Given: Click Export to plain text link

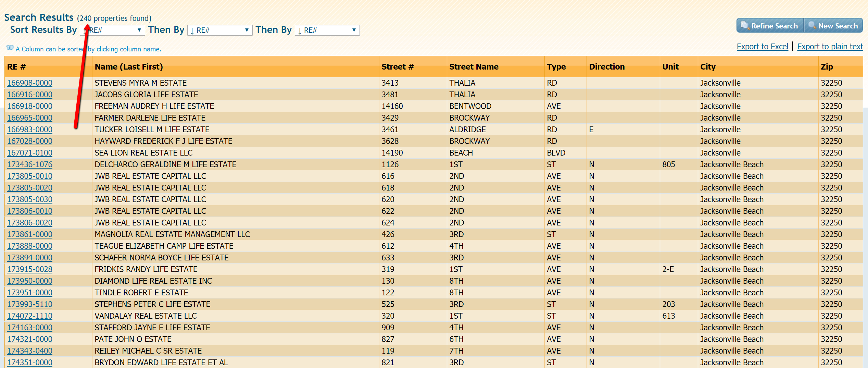Looking at the screenshot, I should click(830, 47).
